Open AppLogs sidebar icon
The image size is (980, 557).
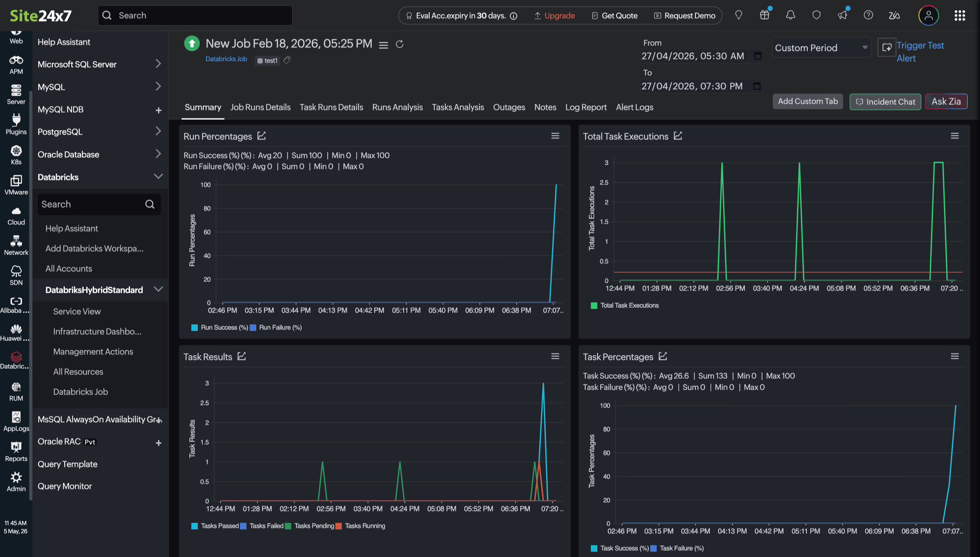tap(16, 421)
